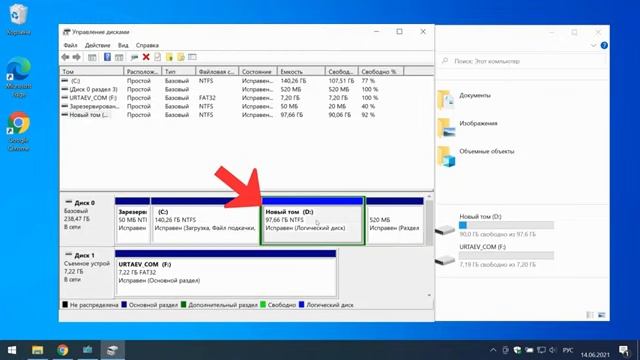The height and width of the screenshot is (360, 640).
Task: Select the Microsoft Edge desktop icon
Action: click(x=19, y=77)
